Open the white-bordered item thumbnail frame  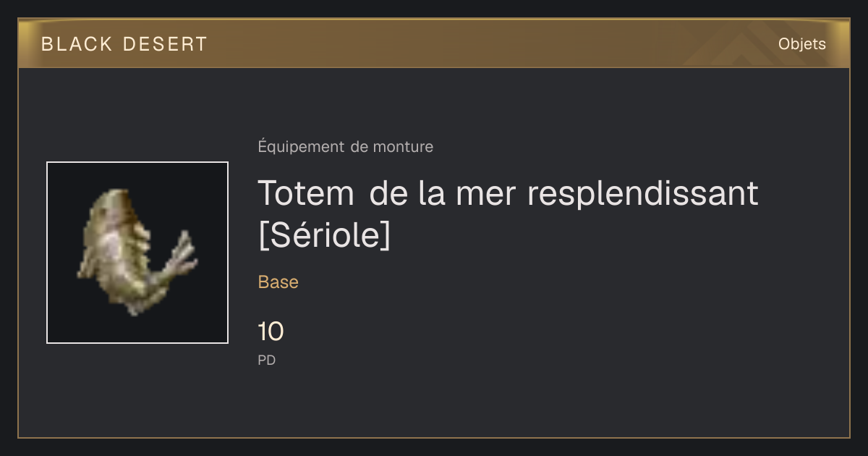click(x=137, y=253)
